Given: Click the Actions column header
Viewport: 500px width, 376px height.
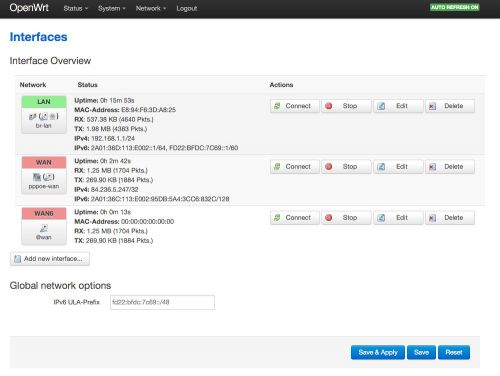Looking at the screenshot, I should tap(281, 85).
